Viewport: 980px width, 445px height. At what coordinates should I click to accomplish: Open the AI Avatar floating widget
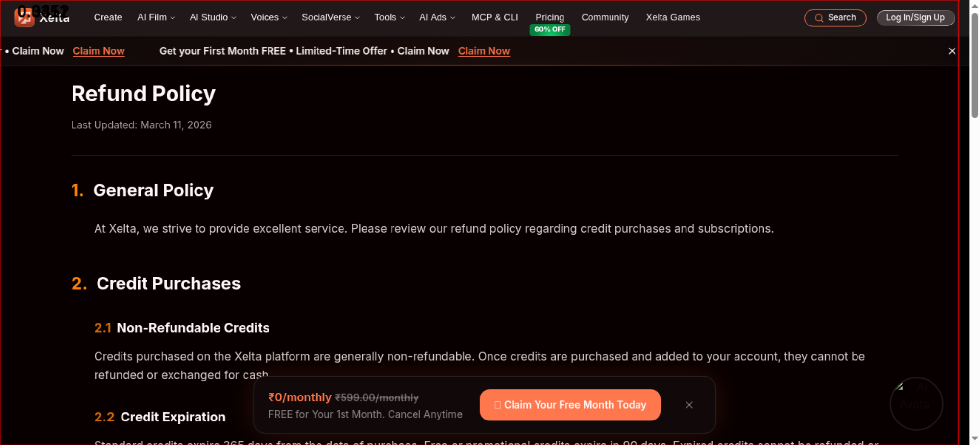click(x=916, y=404)
